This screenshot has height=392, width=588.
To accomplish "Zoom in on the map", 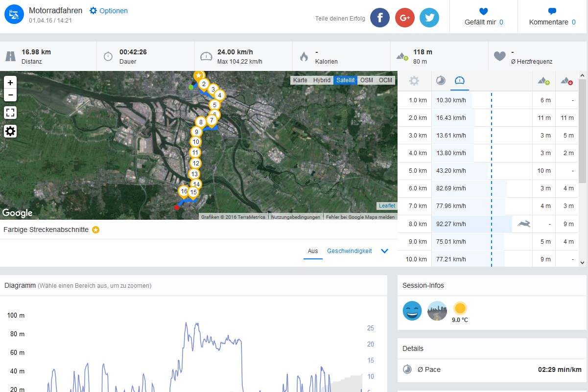I will pos(10,82).
